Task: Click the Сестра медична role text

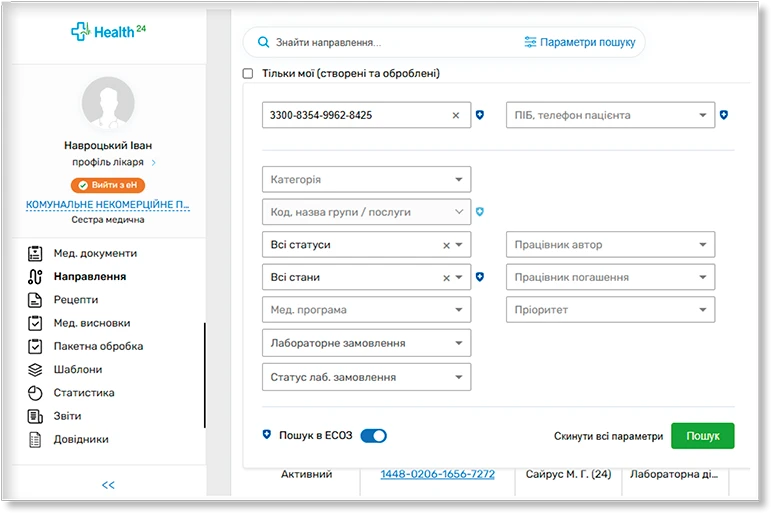Action: pyautogui.click(x=108, y=220)
